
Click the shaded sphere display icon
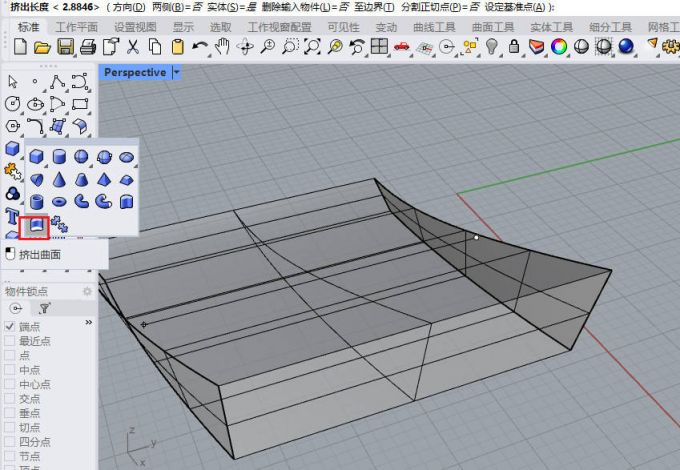pos(581,46)
